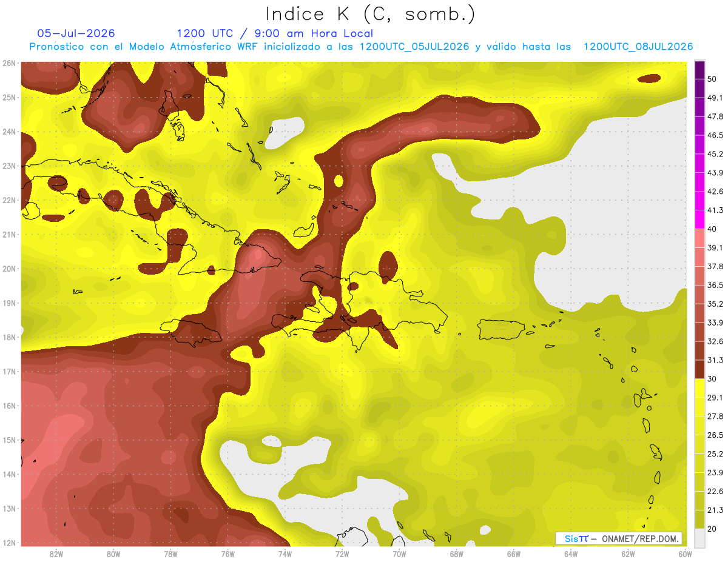This screenshot has width=728, height=562.
Task: Click colorbar value "40"
Action: [x=712, y=229]
